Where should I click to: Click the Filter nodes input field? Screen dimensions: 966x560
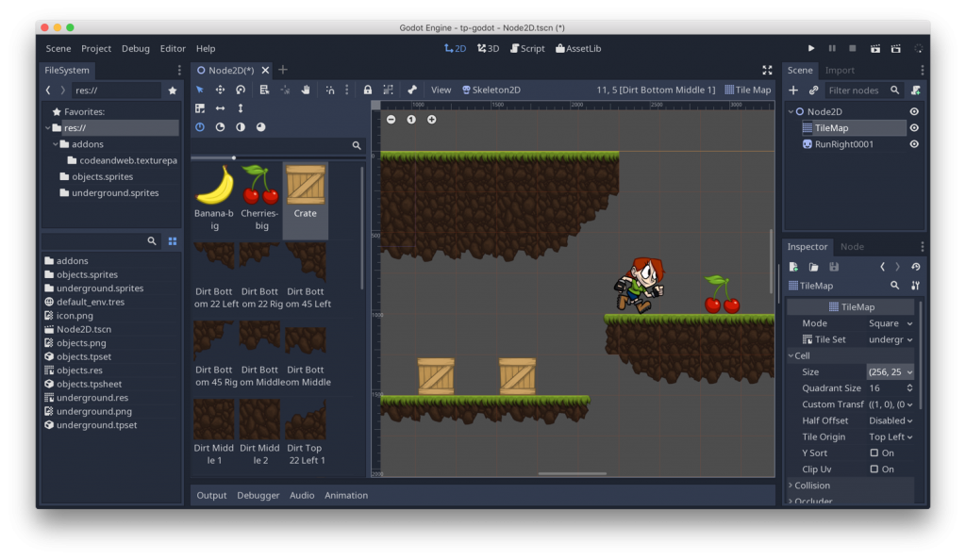point(854,90)
